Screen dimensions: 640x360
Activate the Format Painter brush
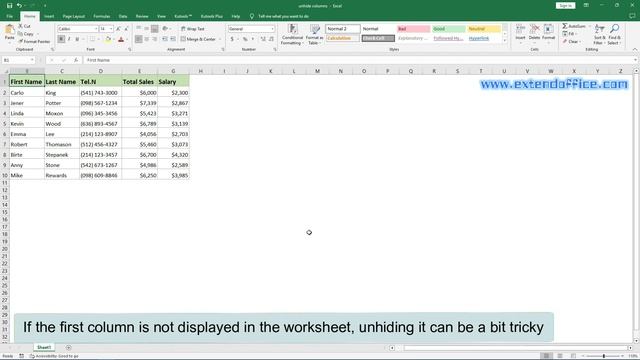(34, 41)
